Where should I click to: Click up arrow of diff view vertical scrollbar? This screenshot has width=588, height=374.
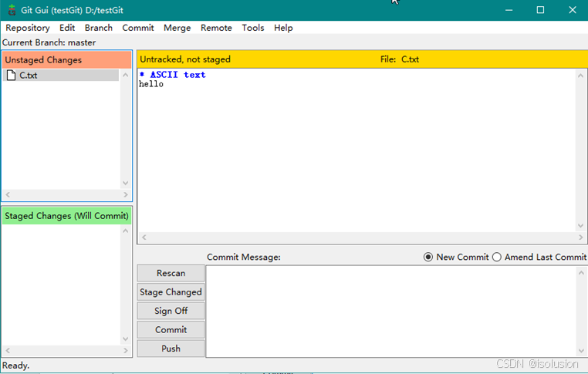(x=580, y=76)
